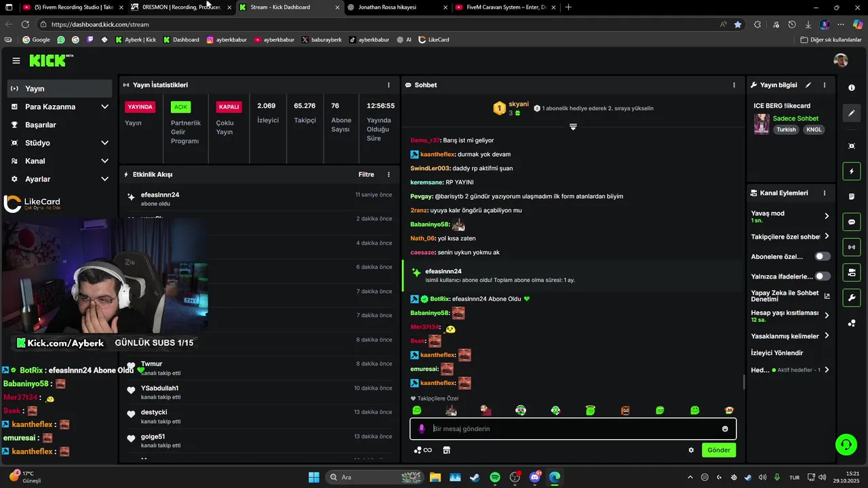Screen dimensions: 868x488
Task: Click the favorites star in address bar
Action: coord(738,24)
